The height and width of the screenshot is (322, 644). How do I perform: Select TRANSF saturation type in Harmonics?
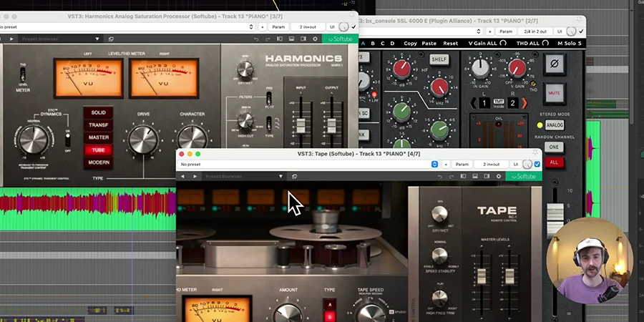(98, 125)
